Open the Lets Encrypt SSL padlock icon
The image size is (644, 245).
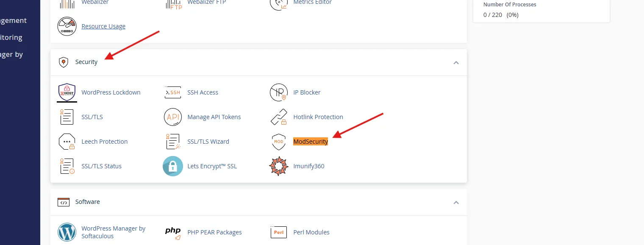[x=173, y=166]
